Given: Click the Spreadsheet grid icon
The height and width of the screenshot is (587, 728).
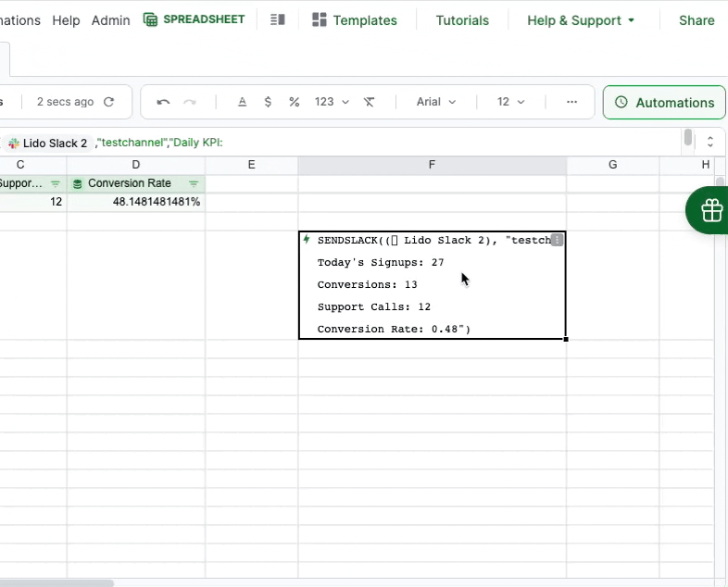Looking at the screenshot, I should tap(150, 20).
